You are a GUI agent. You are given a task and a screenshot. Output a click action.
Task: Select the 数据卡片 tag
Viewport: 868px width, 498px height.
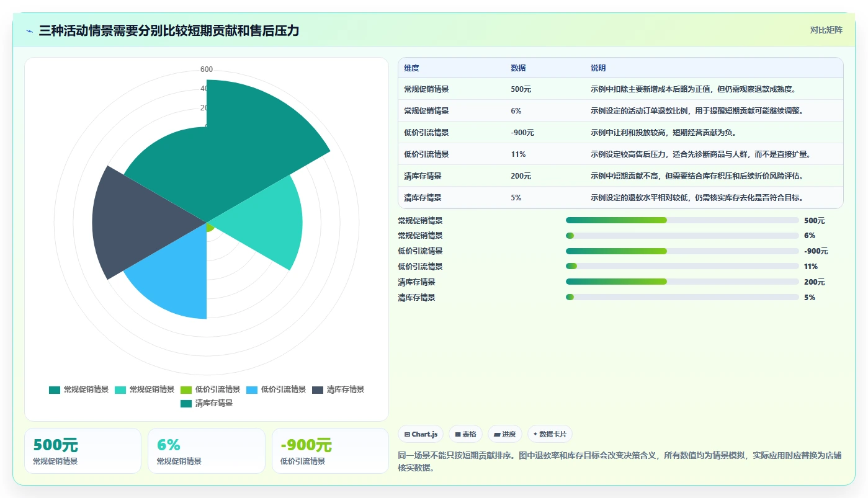(x=550, y=434)
